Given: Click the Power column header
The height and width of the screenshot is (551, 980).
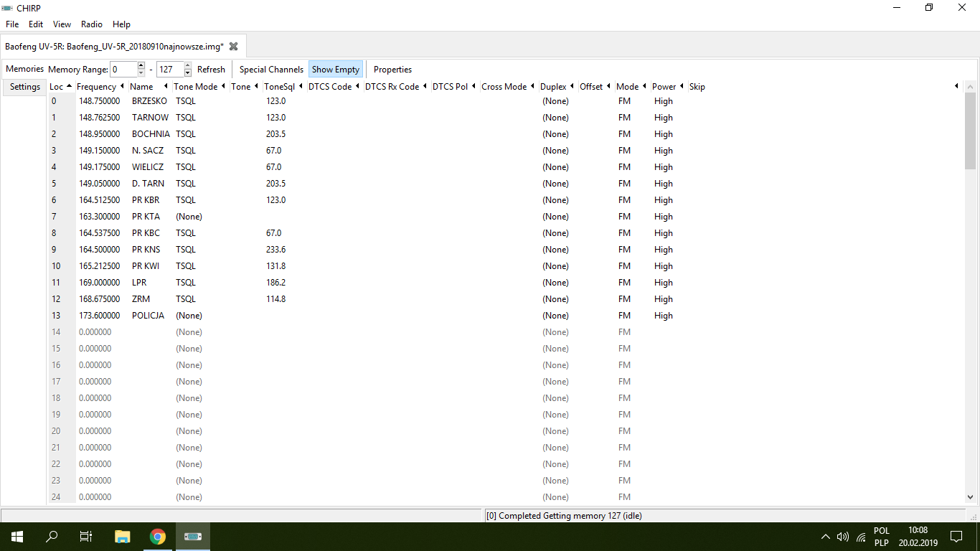Looking at the screenshot, I should point(668,87).
